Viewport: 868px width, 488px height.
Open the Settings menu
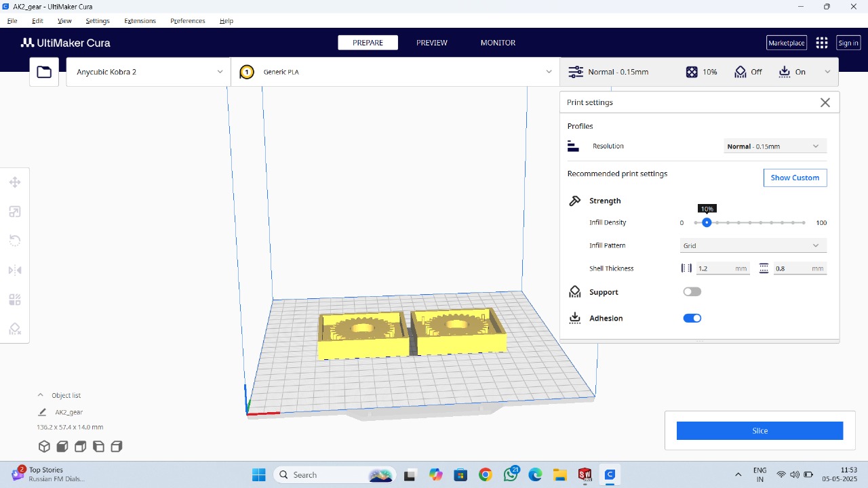pos(98,21)
